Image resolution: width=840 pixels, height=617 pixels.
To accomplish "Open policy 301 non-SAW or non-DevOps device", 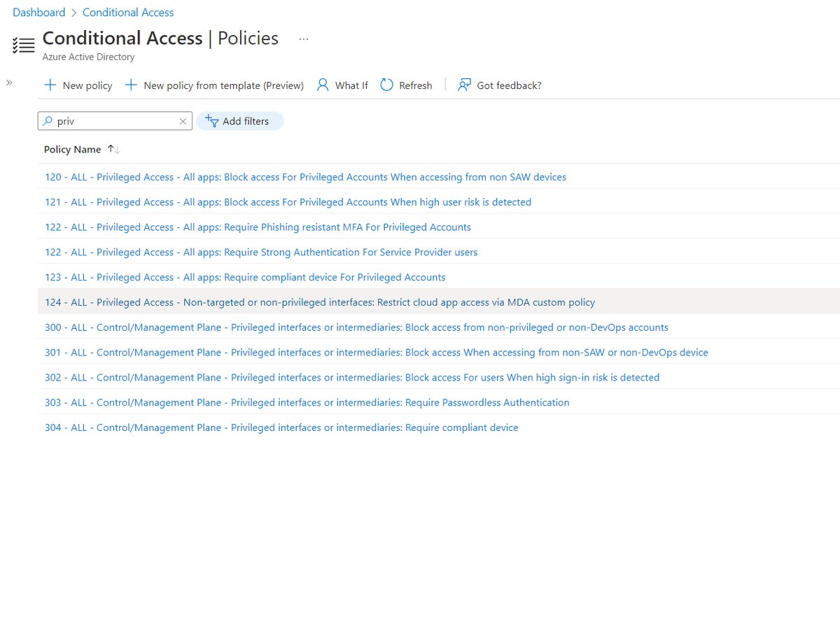I will point(377,353).
